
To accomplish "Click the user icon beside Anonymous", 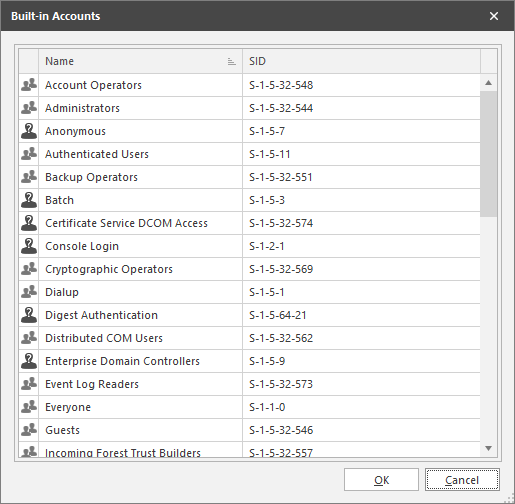I will 29,131.
